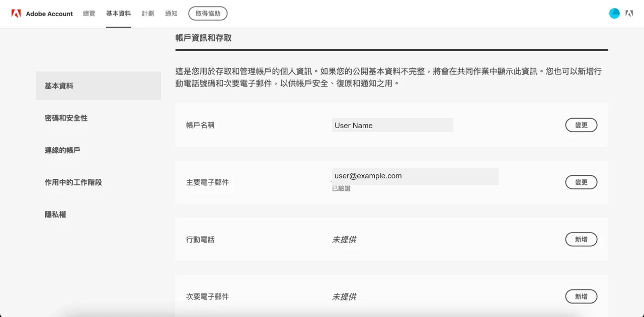This screenshot has height=317, width=644.
Task: Go to the 通知 tab
Action: pyautogui.click(x=171, y=14)
